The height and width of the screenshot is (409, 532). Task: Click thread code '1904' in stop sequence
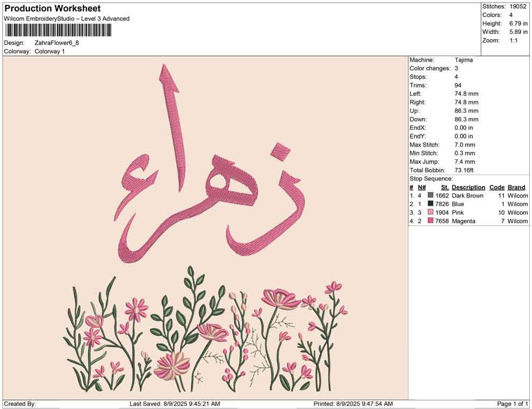(442, 213)
